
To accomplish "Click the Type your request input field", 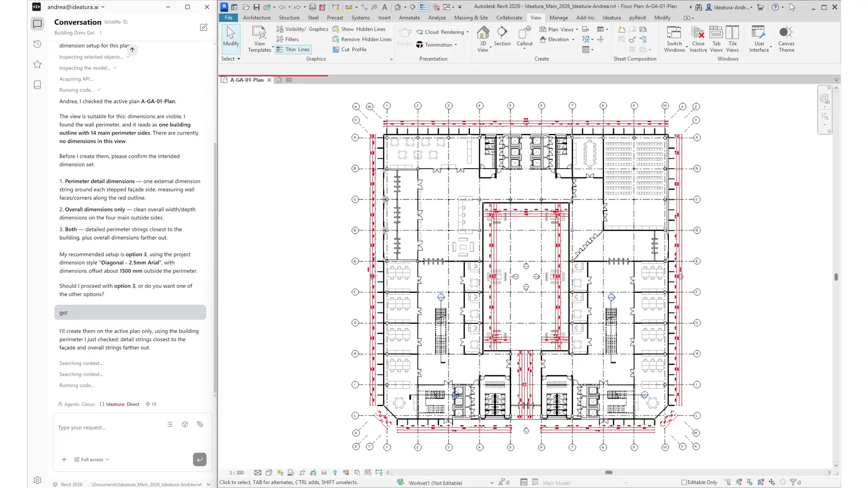I will click(x=108, y=427).
